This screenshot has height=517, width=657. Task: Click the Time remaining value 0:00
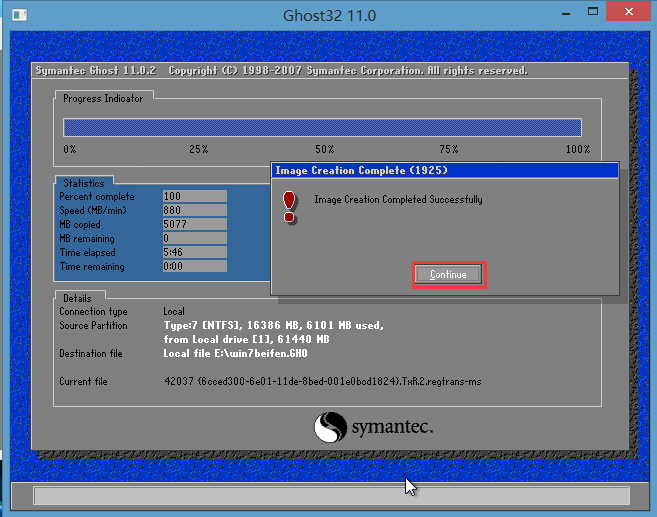click(x=195, y=266)
